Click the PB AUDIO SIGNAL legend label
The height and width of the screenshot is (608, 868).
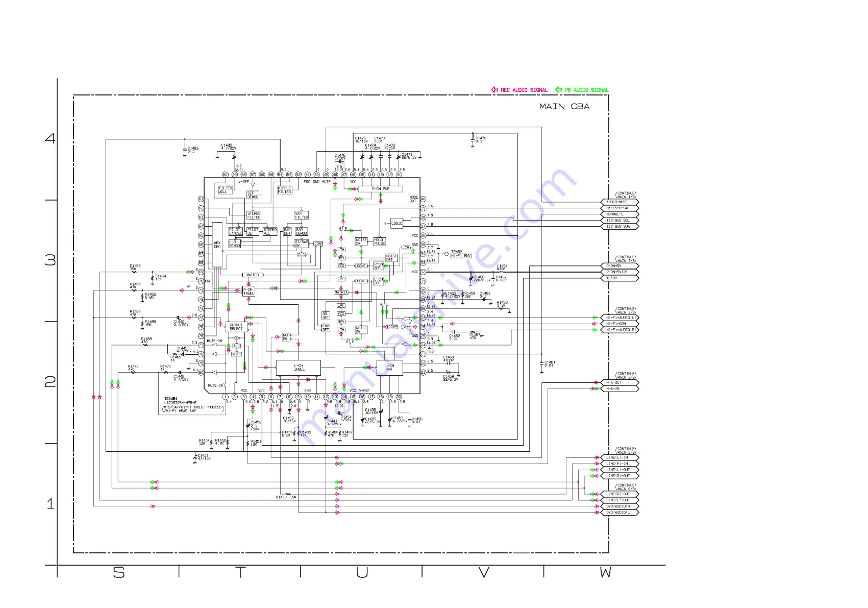point(586,90)
